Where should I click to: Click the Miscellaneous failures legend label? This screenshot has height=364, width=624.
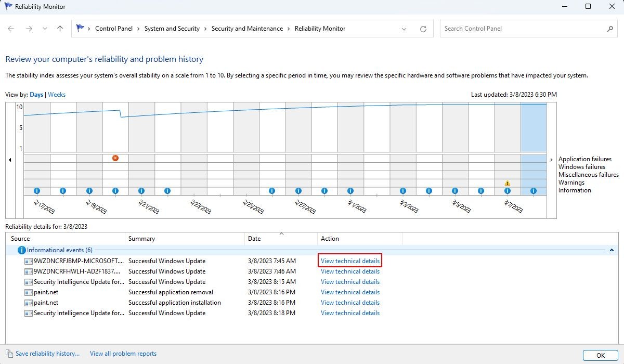[x=589, y=175]
